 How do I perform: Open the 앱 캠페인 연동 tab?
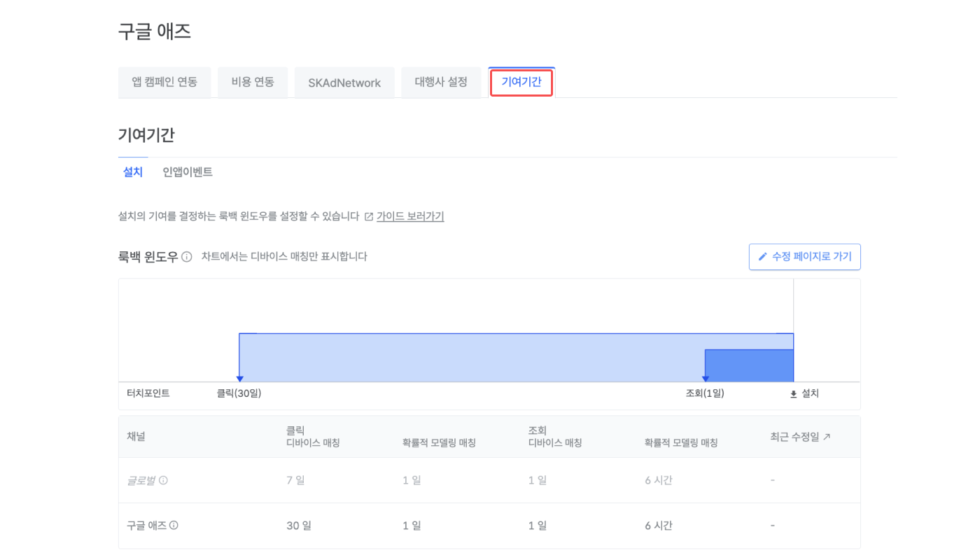[164, 82]
